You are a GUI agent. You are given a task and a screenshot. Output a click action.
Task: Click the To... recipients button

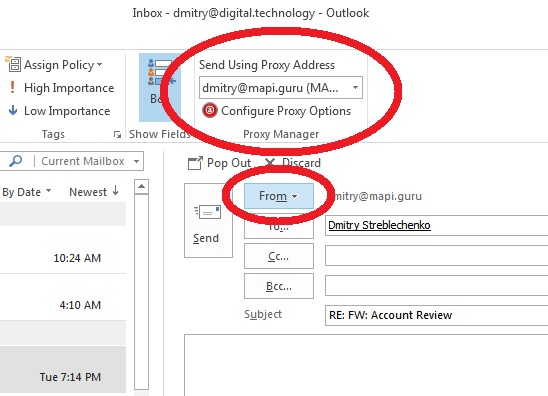[279, 226]
